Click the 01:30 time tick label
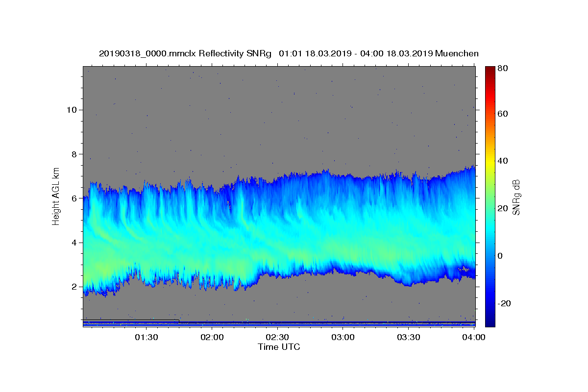 point(146,337)
